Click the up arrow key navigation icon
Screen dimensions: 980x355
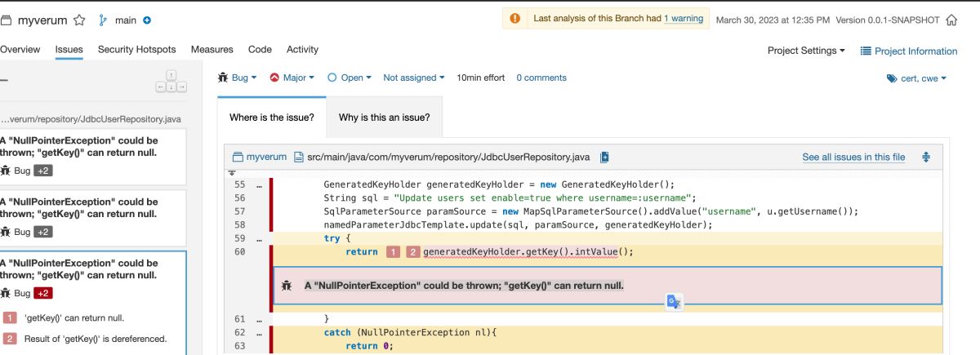click(171, 75)
